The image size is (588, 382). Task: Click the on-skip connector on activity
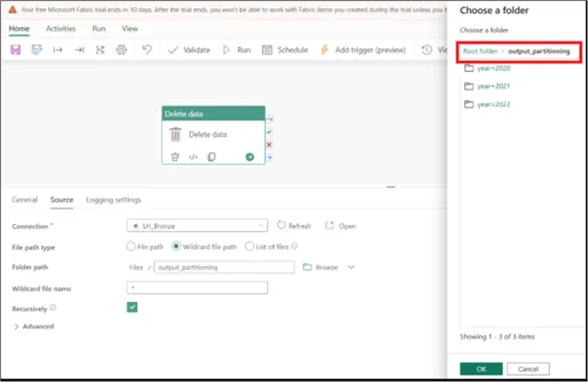pyautogui.click(x=269, y=119)
